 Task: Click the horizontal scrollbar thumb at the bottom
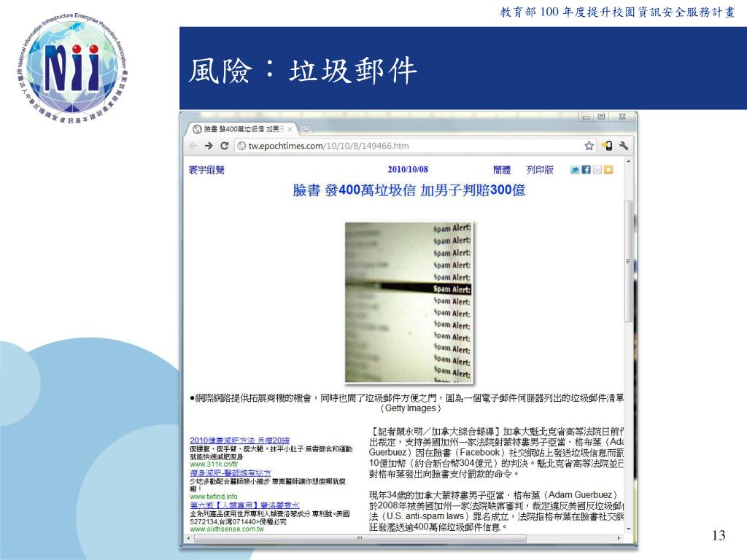pyautogui.click(x=360, y=538)
